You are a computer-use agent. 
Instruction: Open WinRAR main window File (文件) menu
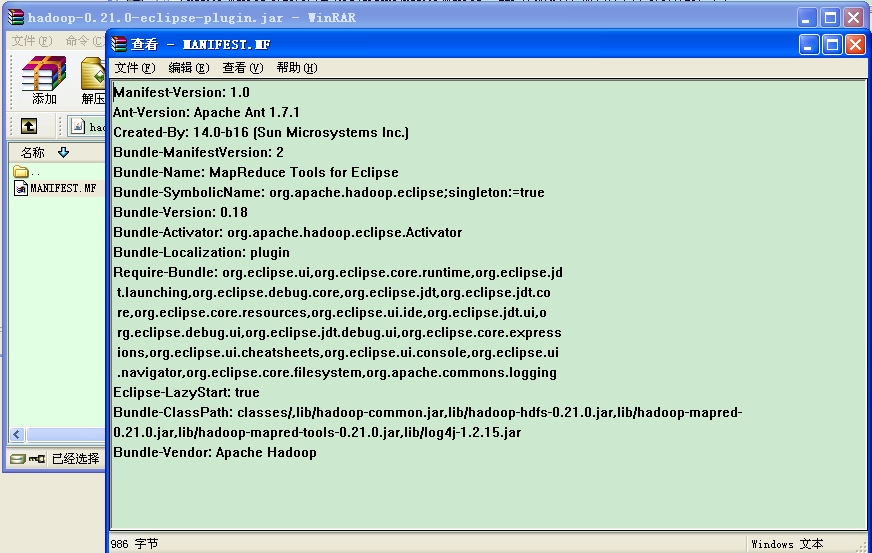[x=32, y=41]
